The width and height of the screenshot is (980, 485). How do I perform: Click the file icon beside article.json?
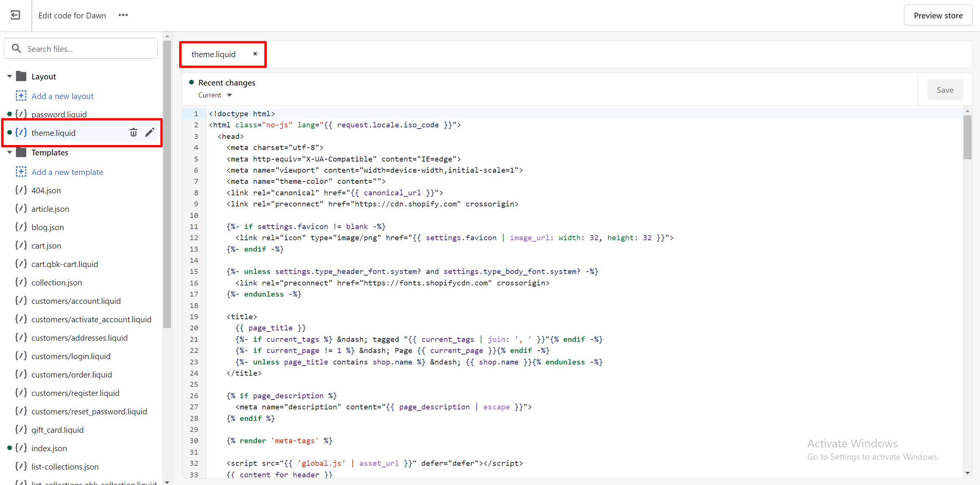21,208
